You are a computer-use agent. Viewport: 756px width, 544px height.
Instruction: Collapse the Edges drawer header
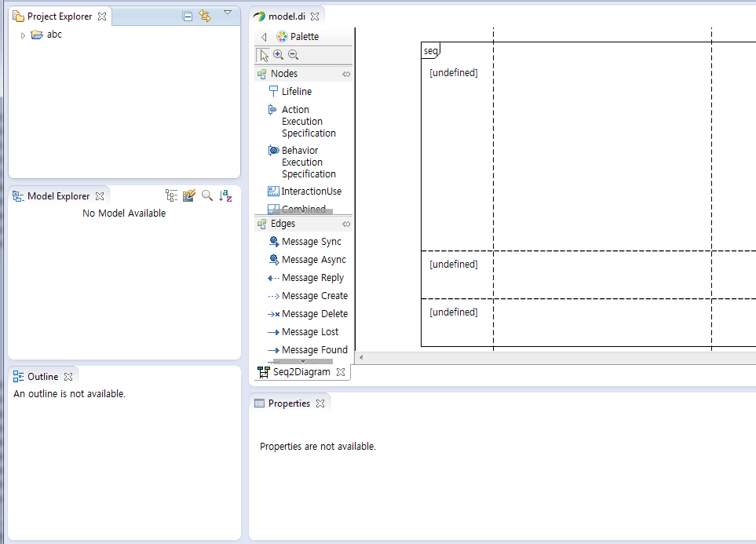283,224
